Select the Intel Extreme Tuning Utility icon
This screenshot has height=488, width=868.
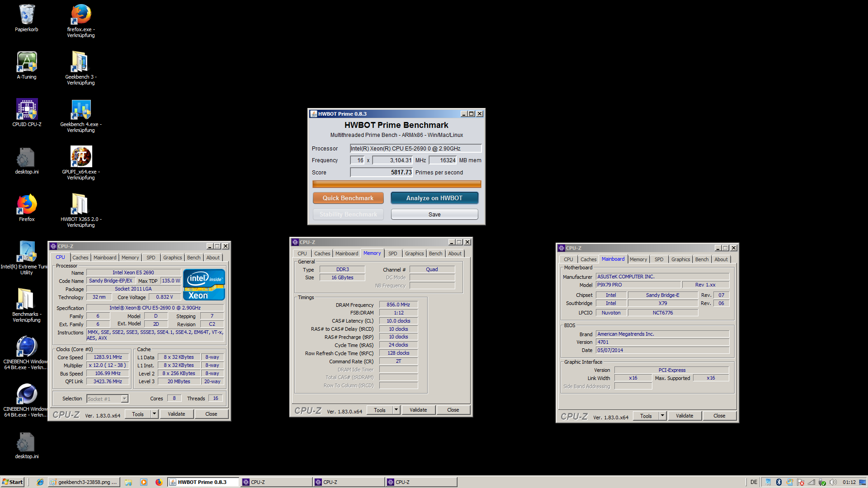[x=27, y=252]
